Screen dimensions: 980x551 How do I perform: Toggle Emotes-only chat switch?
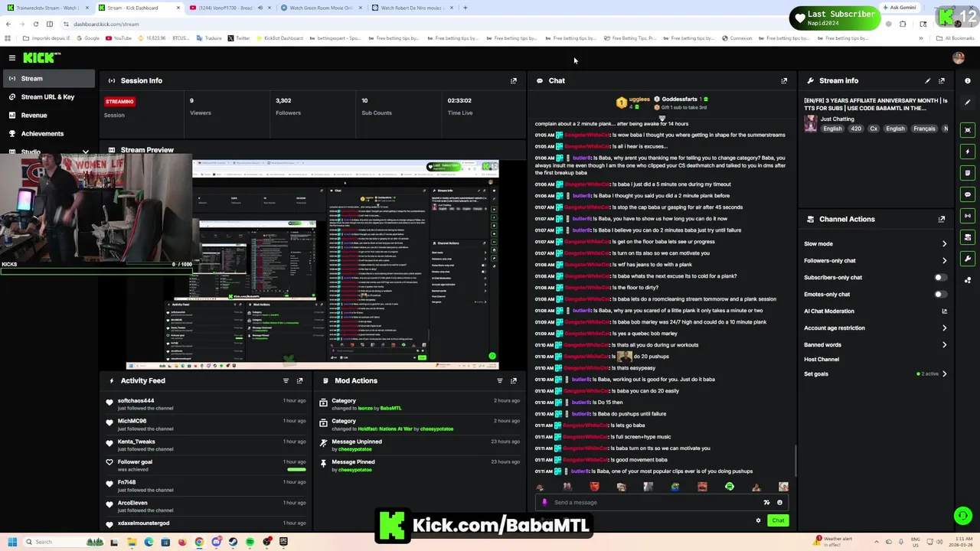tap(939, 295)
